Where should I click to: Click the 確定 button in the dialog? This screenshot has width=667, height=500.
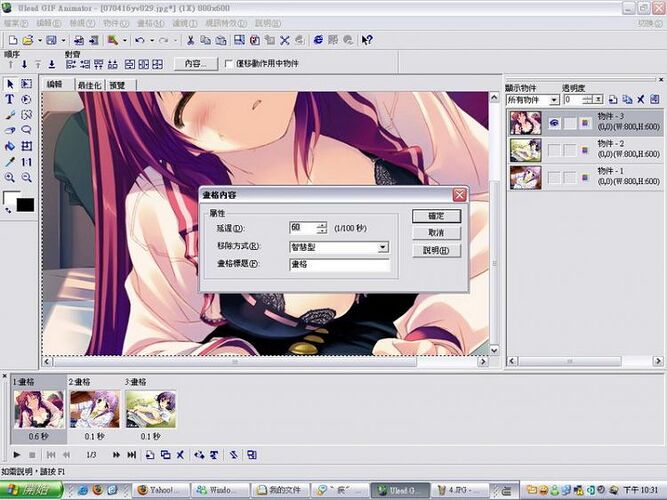coord(436,216)
